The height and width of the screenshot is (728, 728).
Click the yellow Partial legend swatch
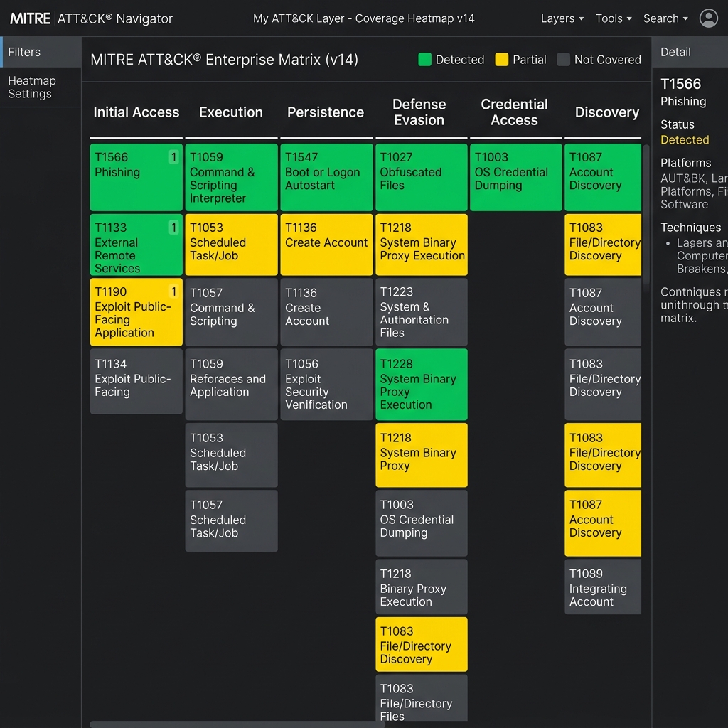501,60
